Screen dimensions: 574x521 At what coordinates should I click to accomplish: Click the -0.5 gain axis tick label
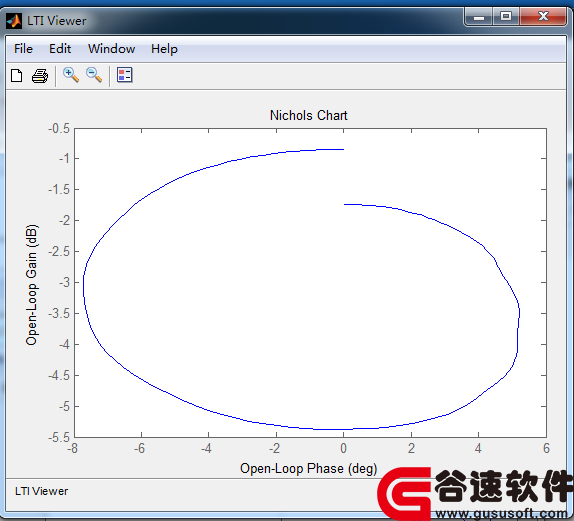coord(59,129)
